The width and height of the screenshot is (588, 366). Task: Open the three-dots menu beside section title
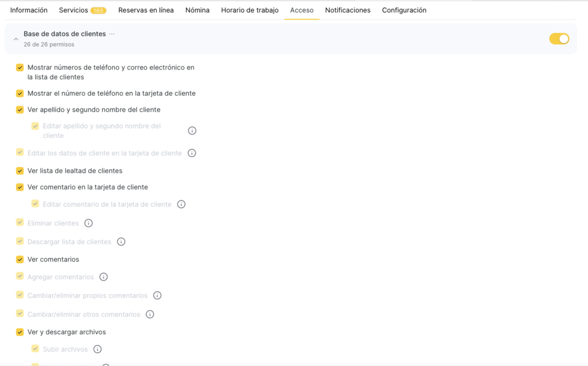pos(112,34)
